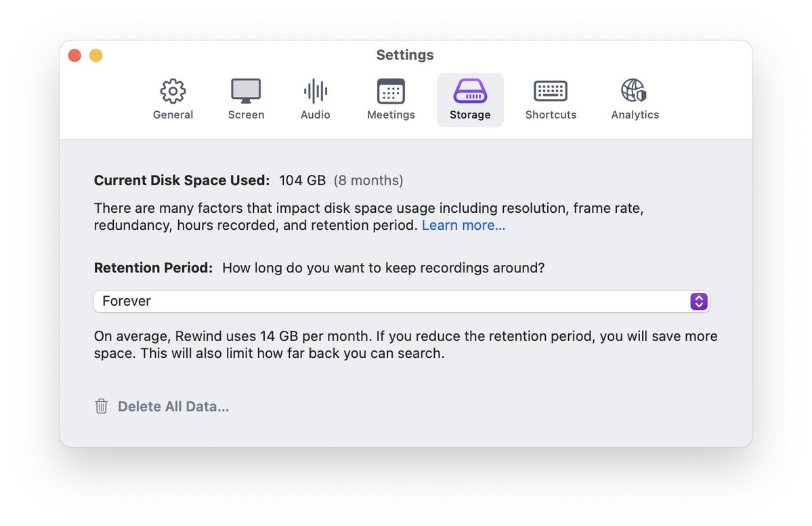812x526 pixels.
Task: Switch to the Meetings tab label
Action: pyautogui.click(x=391, y=115)
